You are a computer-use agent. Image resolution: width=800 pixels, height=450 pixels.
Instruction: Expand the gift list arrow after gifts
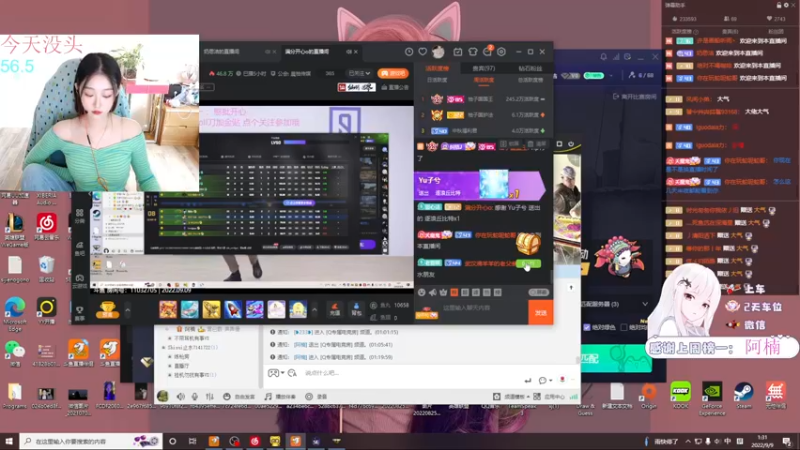point(314,310)
